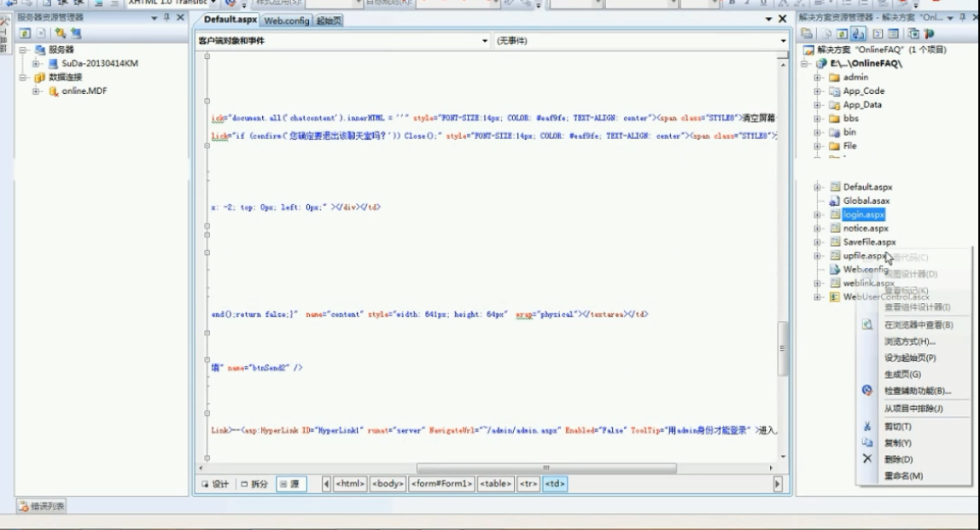Switch to the Start Page tab
The width and height of the screenshot is (980, 530).
coord(328,20)
